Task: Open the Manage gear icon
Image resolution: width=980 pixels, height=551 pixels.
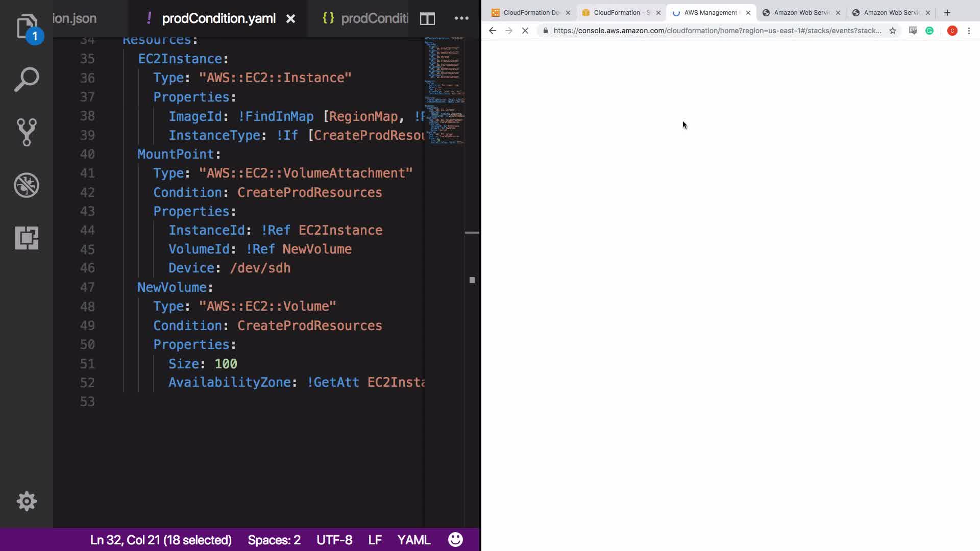Action: click(27, 501)
